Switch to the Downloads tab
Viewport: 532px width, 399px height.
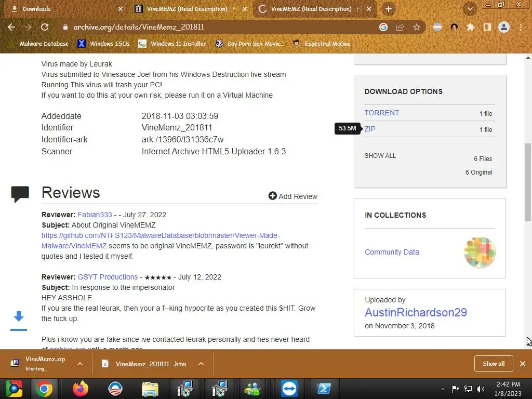coord(65,9)
